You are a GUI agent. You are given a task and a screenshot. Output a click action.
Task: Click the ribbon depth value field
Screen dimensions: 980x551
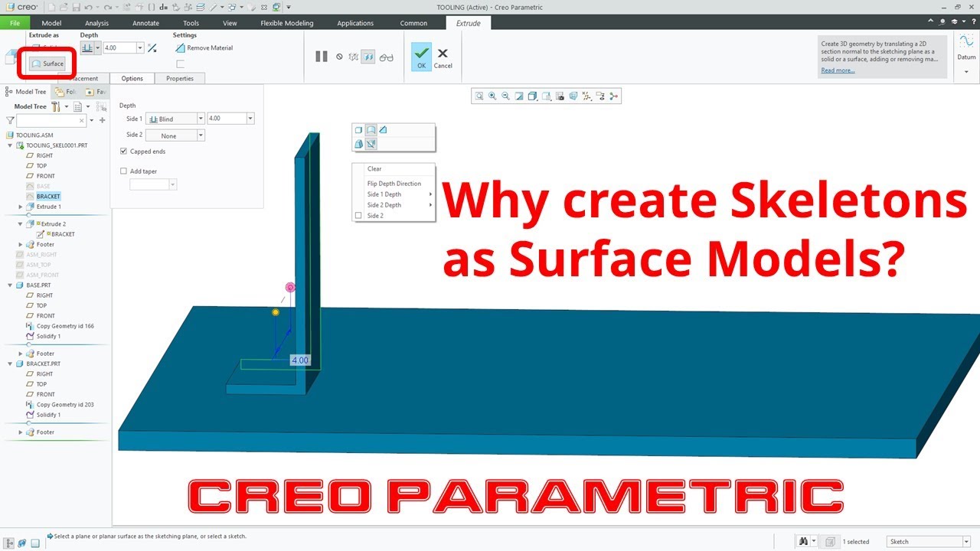click(119, 47)
